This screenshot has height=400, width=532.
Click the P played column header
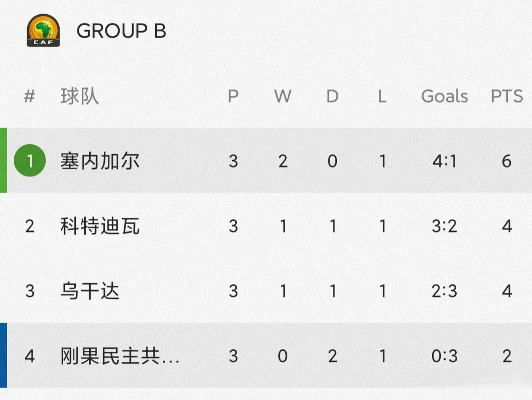pyautogui.click(x=233, y=96)
